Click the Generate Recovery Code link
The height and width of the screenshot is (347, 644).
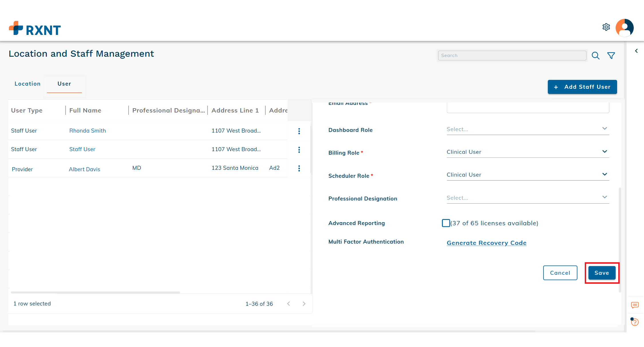486,243
